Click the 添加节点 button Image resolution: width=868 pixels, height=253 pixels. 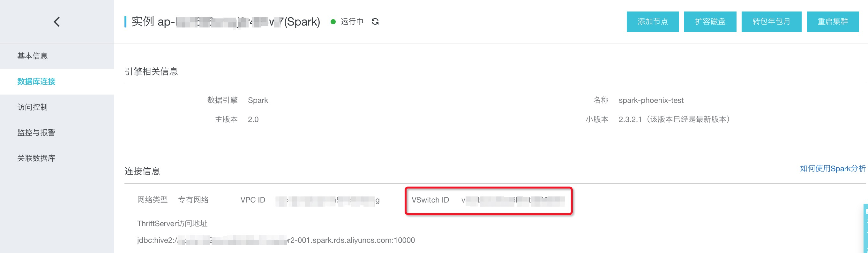(x=652, y=22)
